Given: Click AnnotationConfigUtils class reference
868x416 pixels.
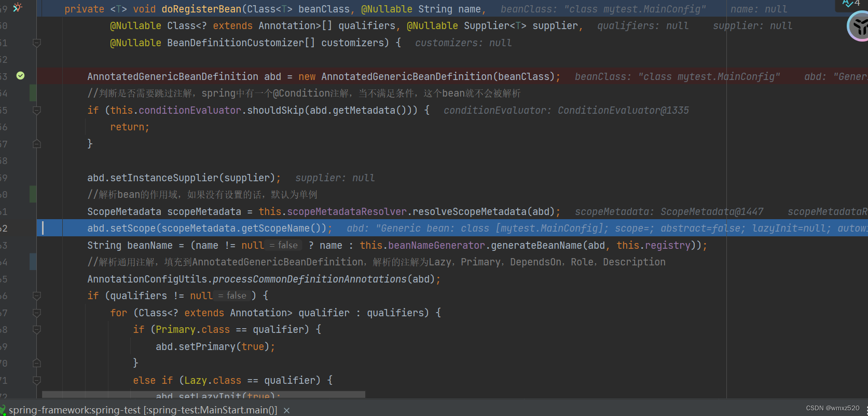Looking at the screenshot, I should 147,279.
